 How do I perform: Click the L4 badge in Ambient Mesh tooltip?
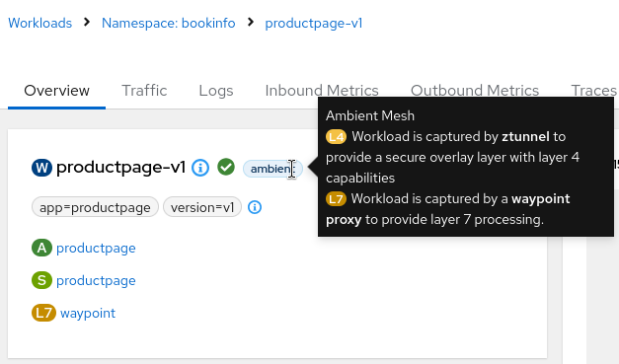(336, 137)
